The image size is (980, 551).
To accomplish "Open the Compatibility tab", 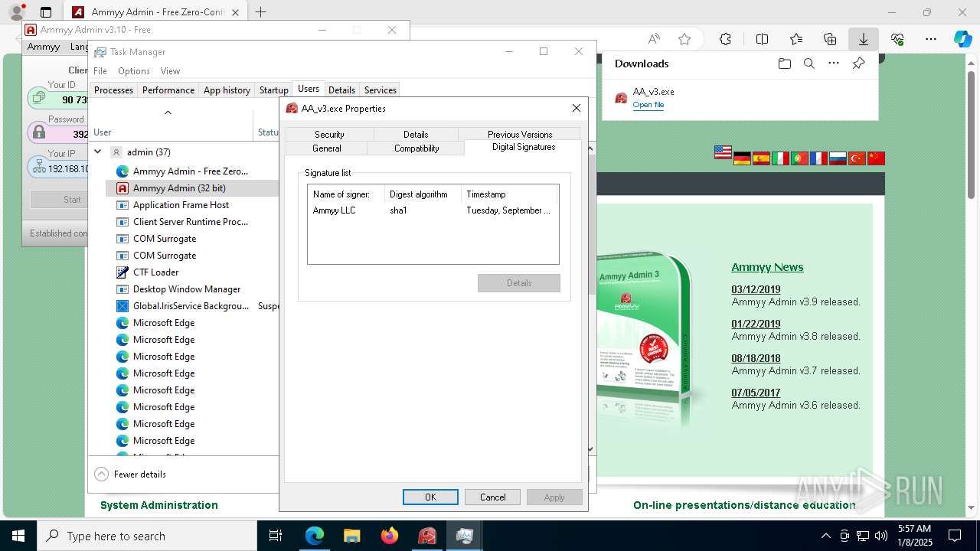I will 416,148.
